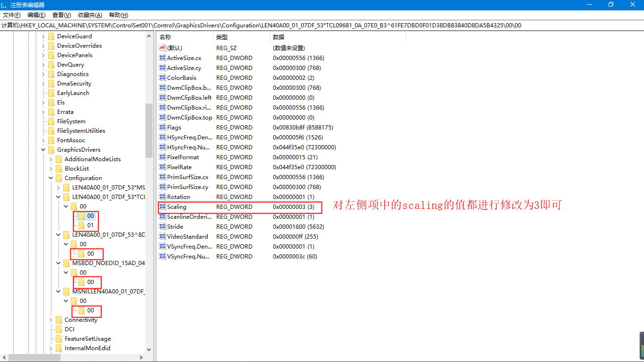644x362 pixels.
Task: Select the Stride DWORD icon
Action: tap(162, 227)
